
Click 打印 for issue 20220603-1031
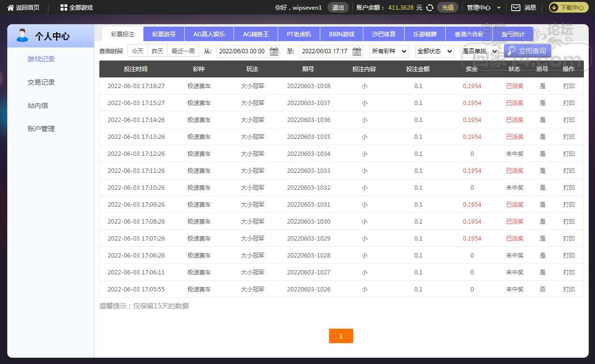coord(569,205)
